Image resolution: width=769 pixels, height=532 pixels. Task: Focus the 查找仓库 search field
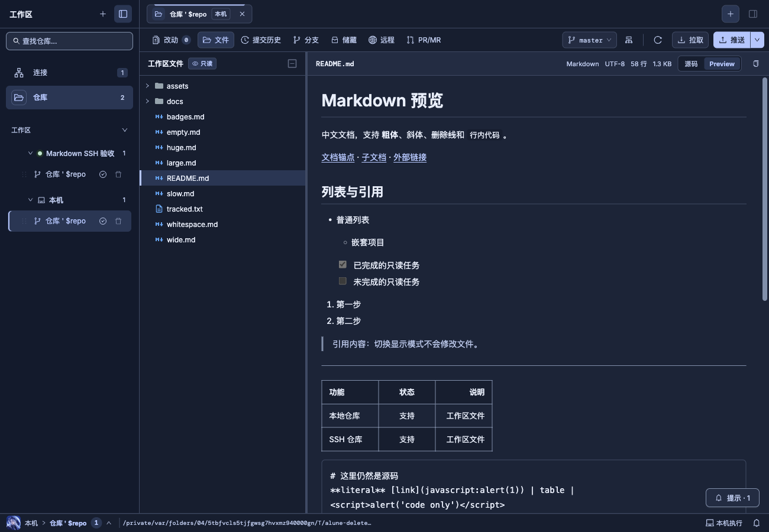point(69,41)
